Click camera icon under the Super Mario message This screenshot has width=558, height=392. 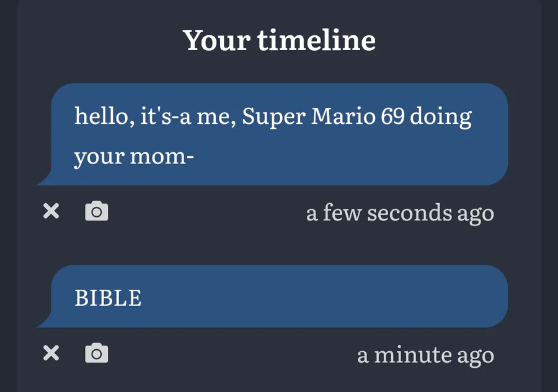97,211
